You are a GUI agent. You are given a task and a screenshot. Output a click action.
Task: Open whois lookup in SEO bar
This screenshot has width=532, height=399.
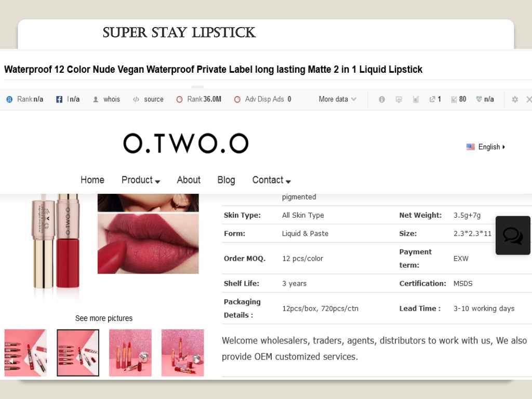[x=107, y=99]
